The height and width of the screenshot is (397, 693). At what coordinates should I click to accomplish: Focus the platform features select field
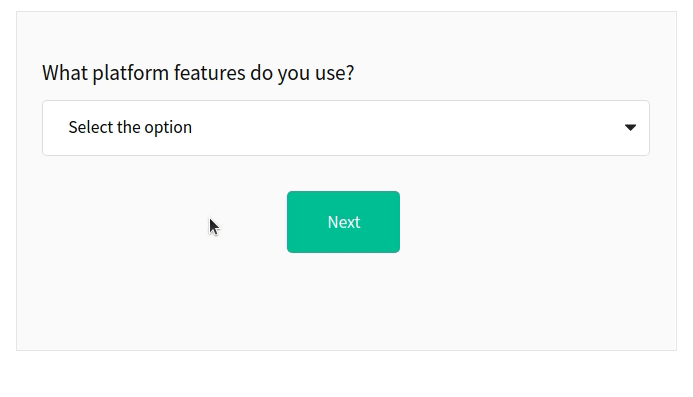pos(346,128)
